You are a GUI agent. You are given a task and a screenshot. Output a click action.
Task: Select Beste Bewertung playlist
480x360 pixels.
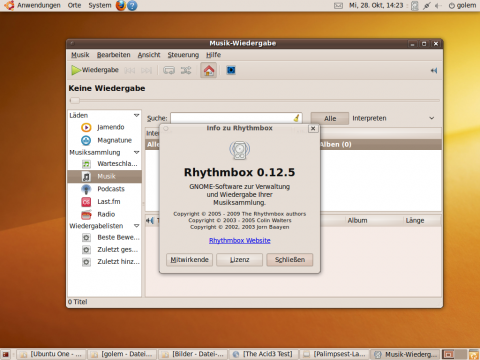point(104,237)
